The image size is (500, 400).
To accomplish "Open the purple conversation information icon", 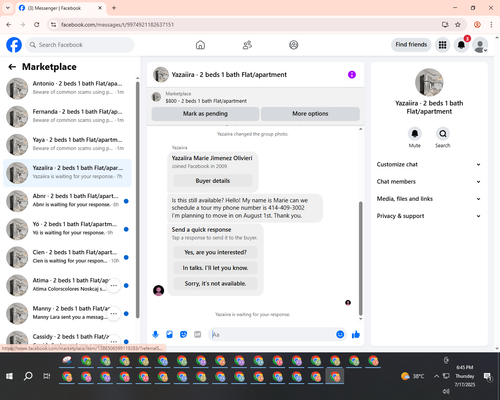I will point(352,75).
